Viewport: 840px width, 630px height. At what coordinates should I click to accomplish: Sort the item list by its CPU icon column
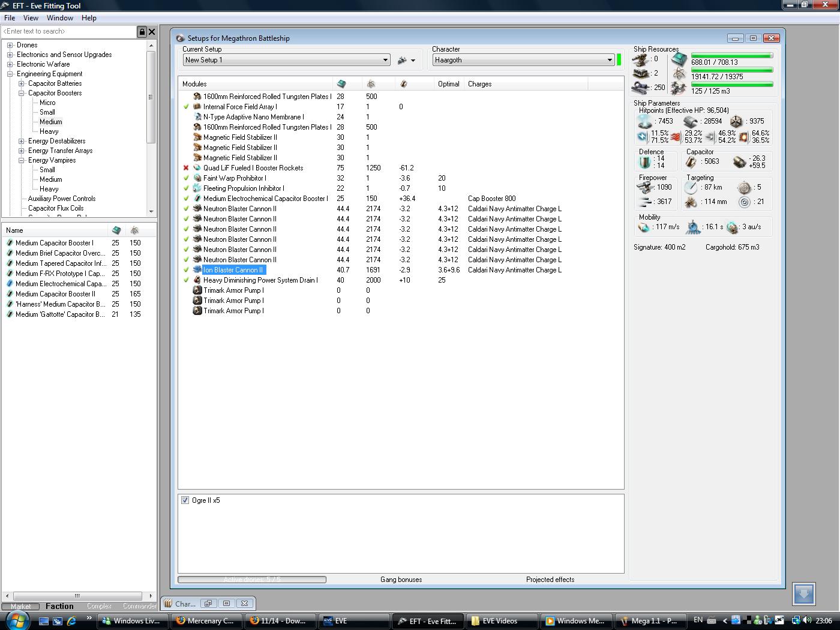pos(116,230)
